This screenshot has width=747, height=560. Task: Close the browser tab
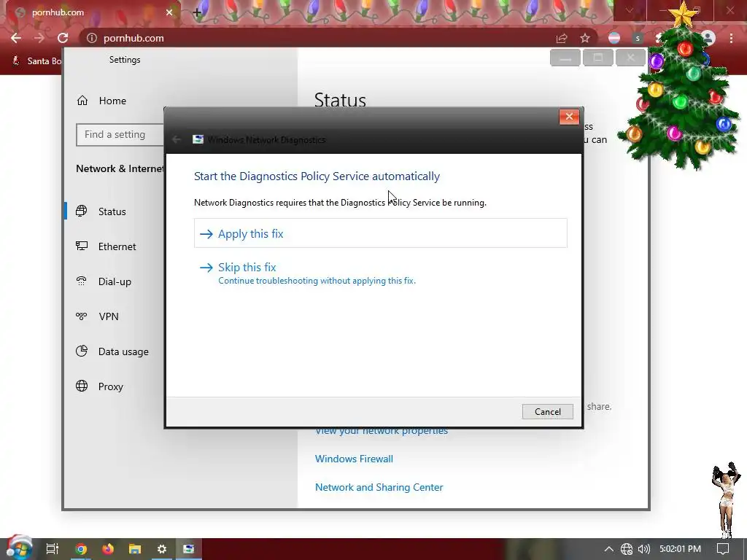click(169, 12)
